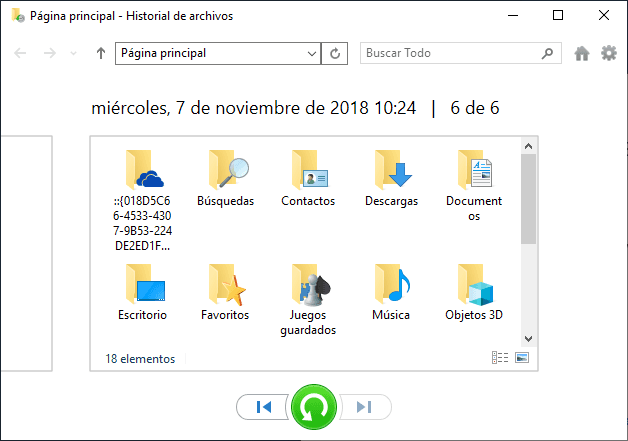Click the backup date miércoles, 7 de noviembre

click(x=254, y=108)
